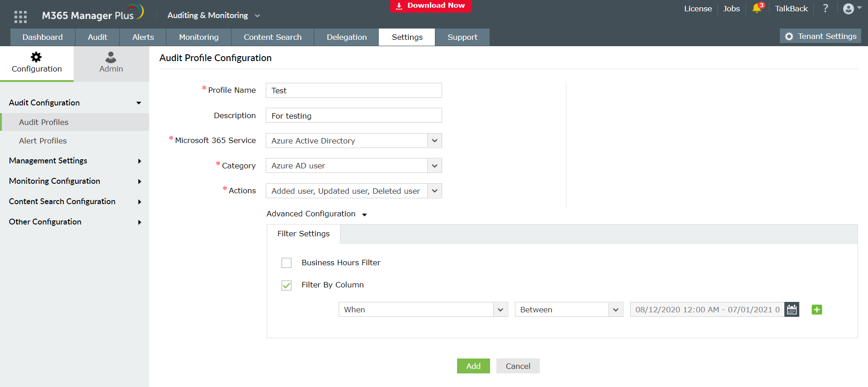Open the When column dropdown
Viewport: 868px width, 387px height.
(x=423, y=310)
